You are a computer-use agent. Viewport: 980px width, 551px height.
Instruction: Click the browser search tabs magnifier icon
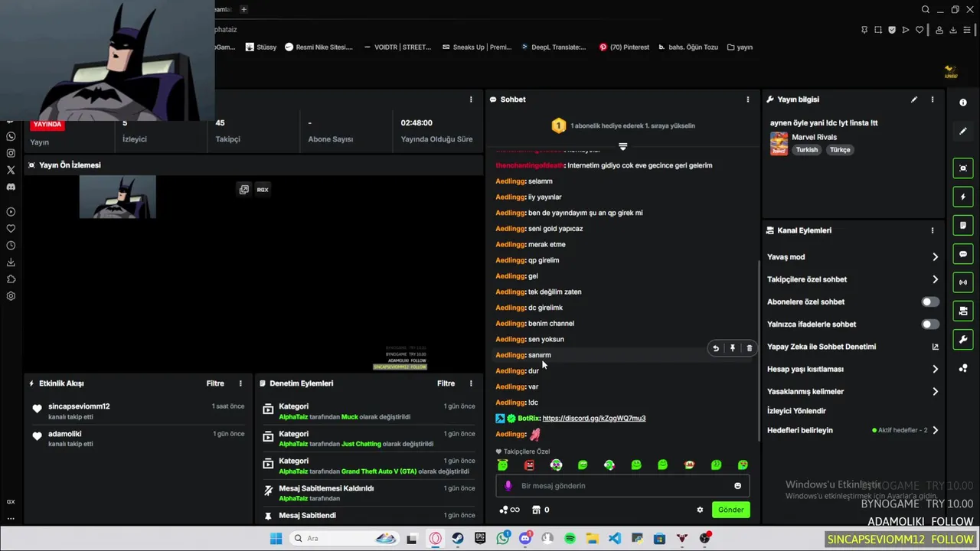coord(926,9)
